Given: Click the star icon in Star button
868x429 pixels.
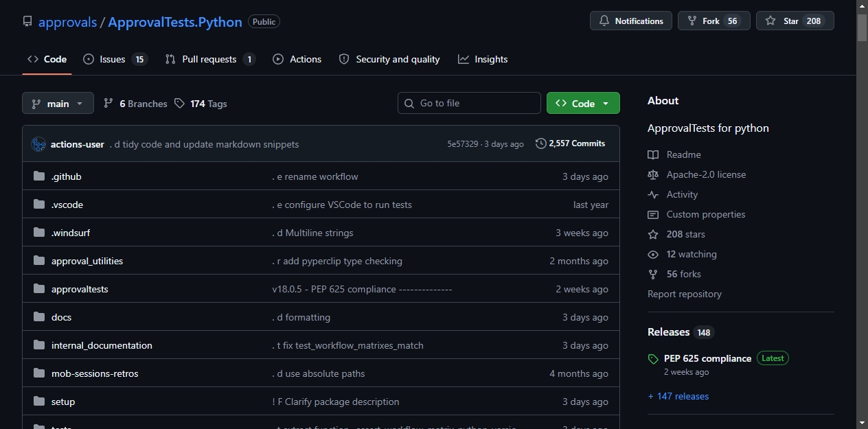Looking at the screenshot, I should (770, 21).
